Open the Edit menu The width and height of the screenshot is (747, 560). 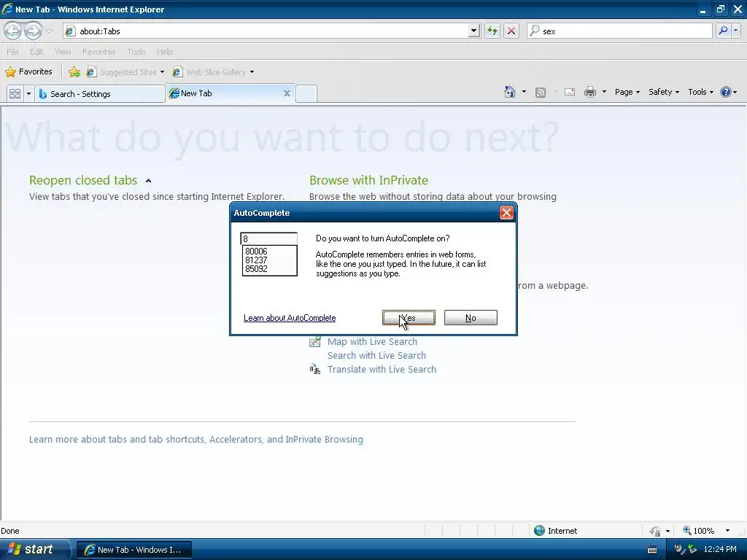[x=36, y=52]
